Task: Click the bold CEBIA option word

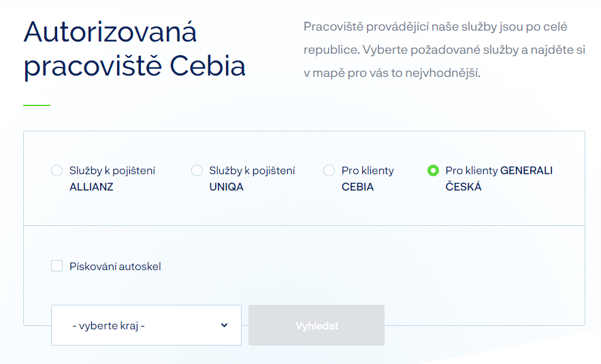Action: [357, 187]
